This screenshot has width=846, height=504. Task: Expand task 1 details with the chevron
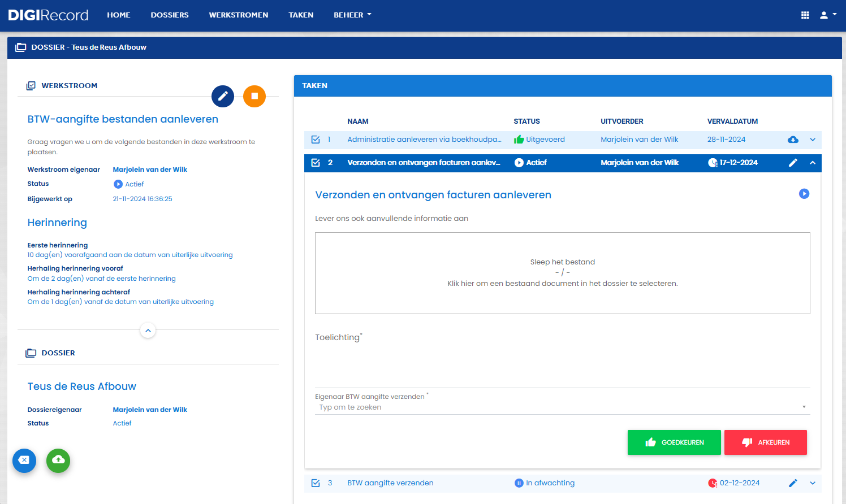813,140
